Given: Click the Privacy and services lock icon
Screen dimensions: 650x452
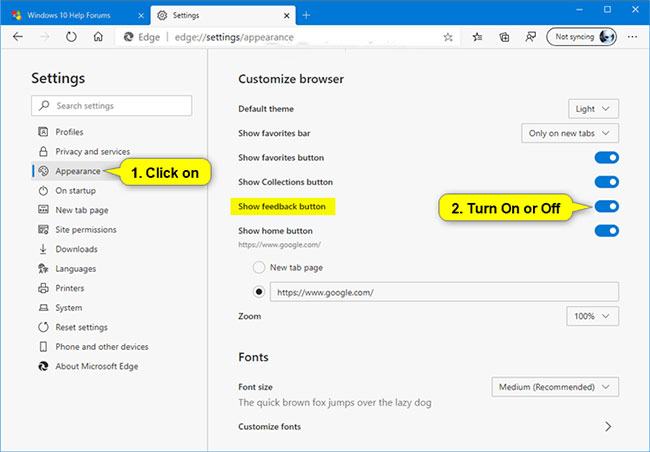Looking at the screenshot, I should [43, 151].
